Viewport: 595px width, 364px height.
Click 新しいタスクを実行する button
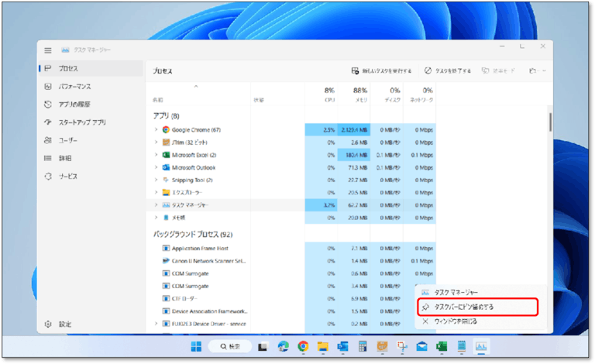coord(382,71)
